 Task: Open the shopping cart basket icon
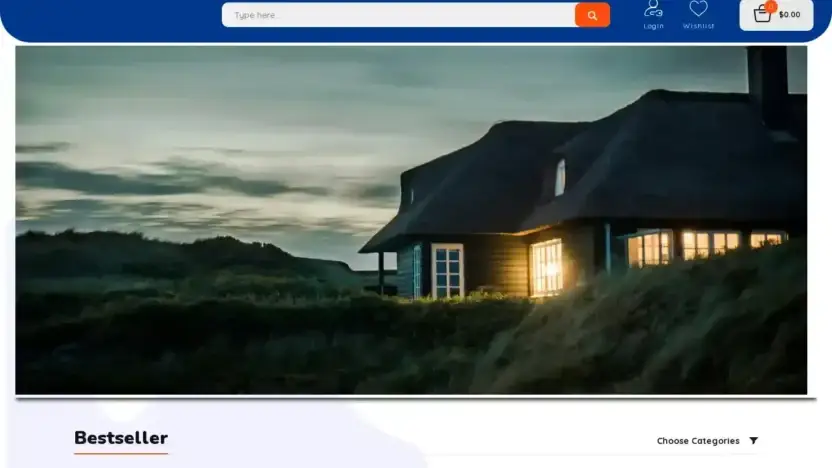pyautogui.click(x=762, y=14)
